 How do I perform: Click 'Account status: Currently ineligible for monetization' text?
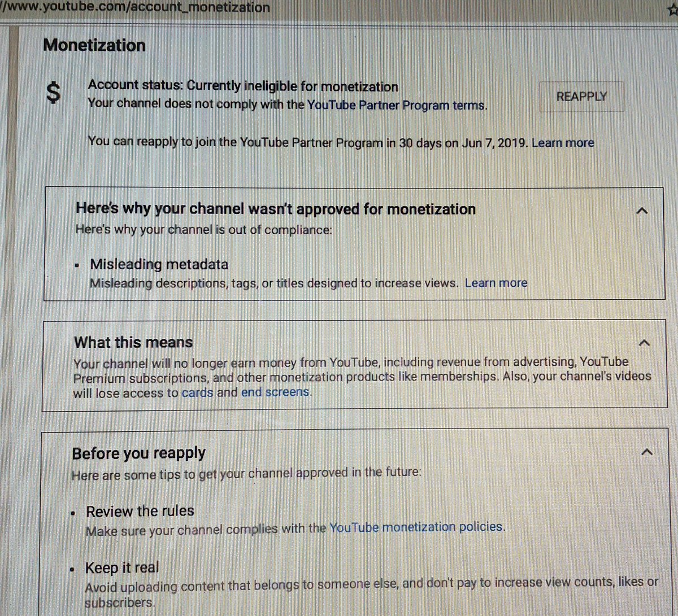[243, 86]
